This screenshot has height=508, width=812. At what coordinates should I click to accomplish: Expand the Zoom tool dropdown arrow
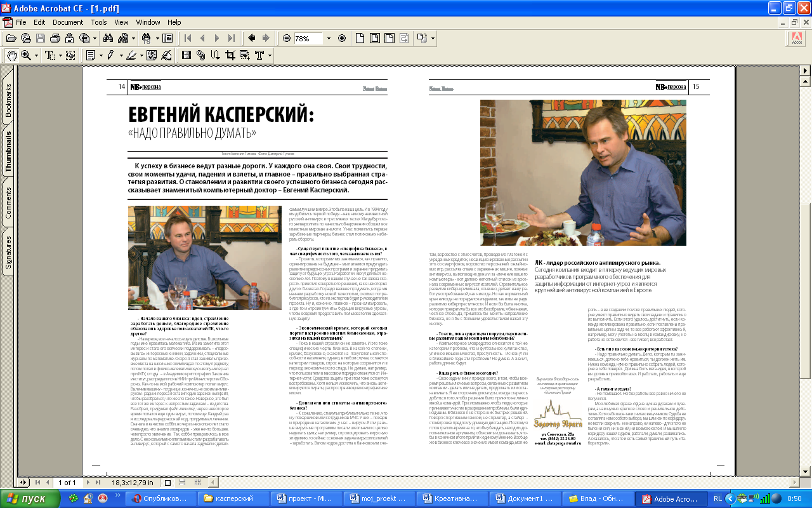tap(36, 56)
